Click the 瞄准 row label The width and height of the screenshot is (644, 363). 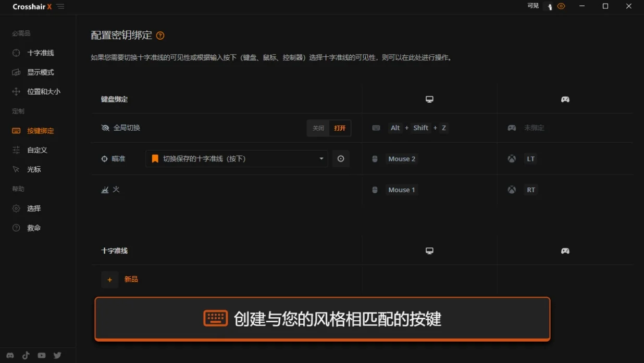pyautogui.click(x=118, y=159)
